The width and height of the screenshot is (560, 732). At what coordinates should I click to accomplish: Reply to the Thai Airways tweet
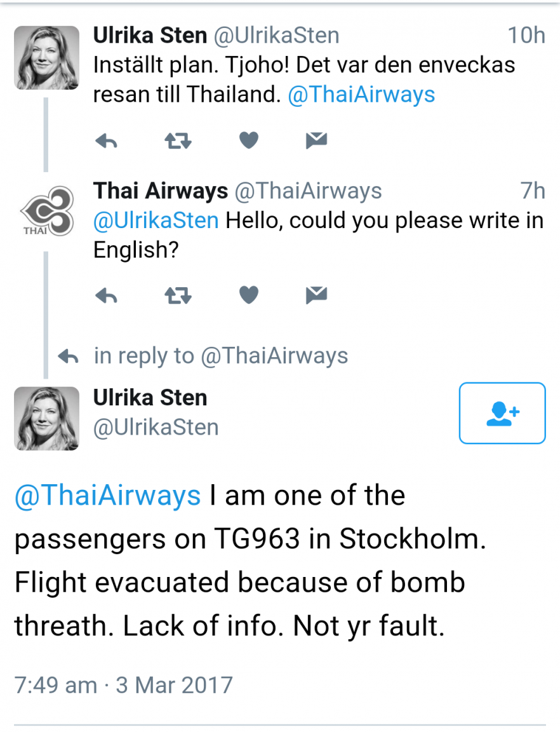click(x=106, y=295)
